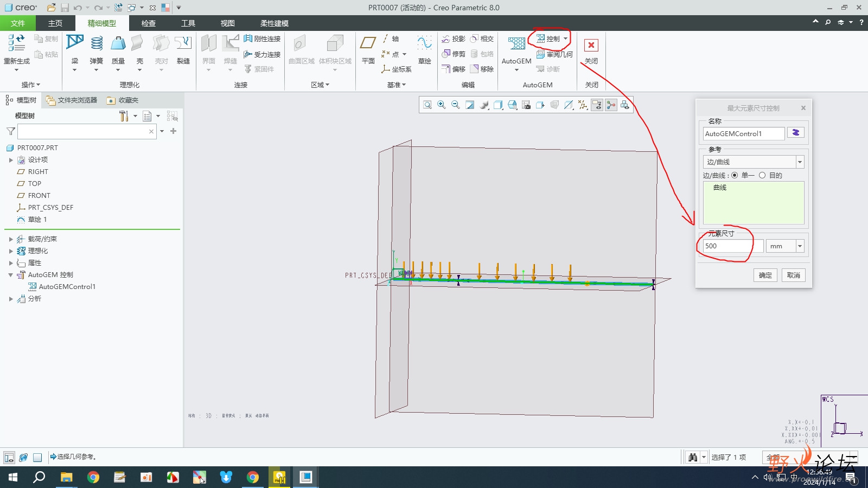Open the 操作 group dropdown
868x488 pixels.
point(31,85)
